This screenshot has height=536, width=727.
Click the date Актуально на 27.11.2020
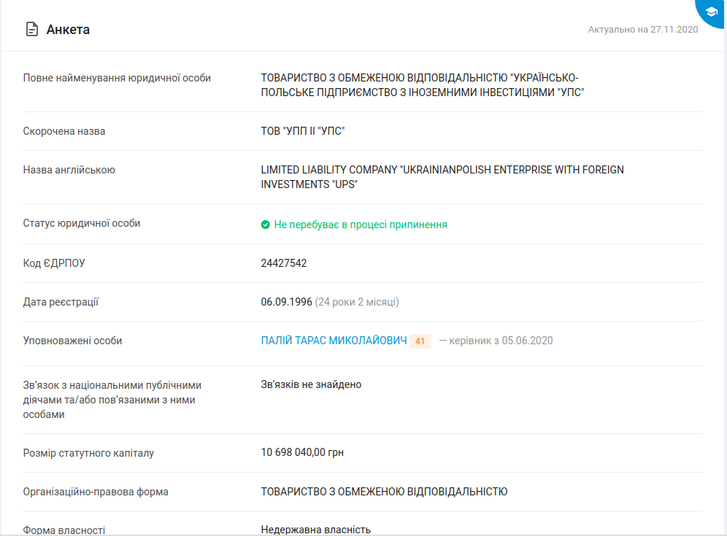click(643, 30)
